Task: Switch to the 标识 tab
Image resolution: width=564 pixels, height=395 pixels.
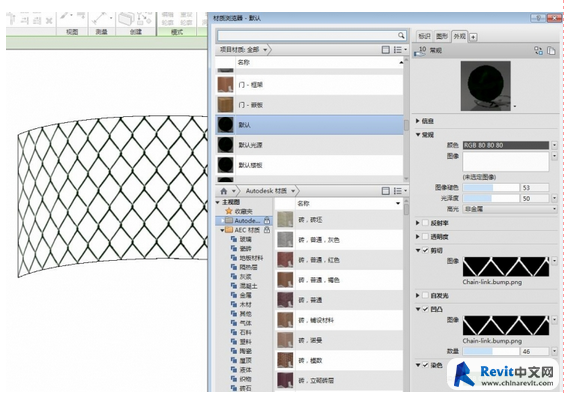Action: point(424,36)
